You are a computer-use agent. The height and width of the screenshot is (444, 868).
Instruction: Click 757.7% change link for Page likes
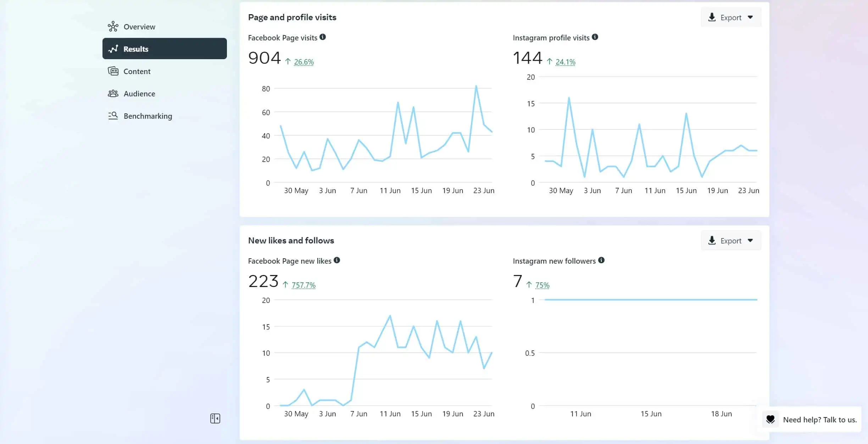304,285
